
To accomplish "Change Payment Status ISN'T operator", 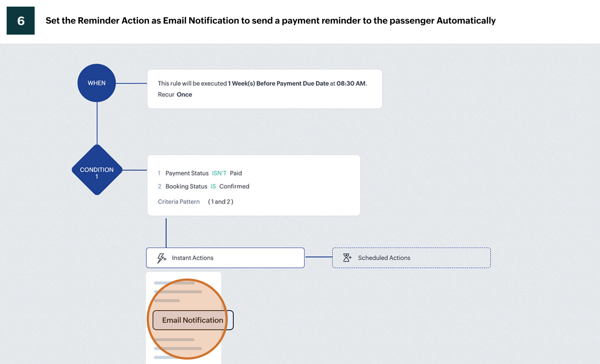I will (x=219, y=173).
